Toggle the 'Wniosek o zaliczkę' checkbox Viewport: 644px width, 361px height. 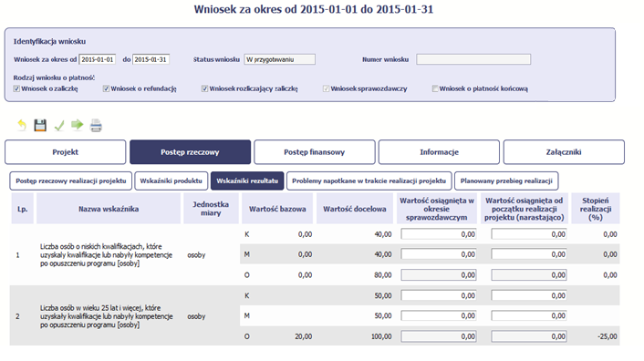pos(16,88)
